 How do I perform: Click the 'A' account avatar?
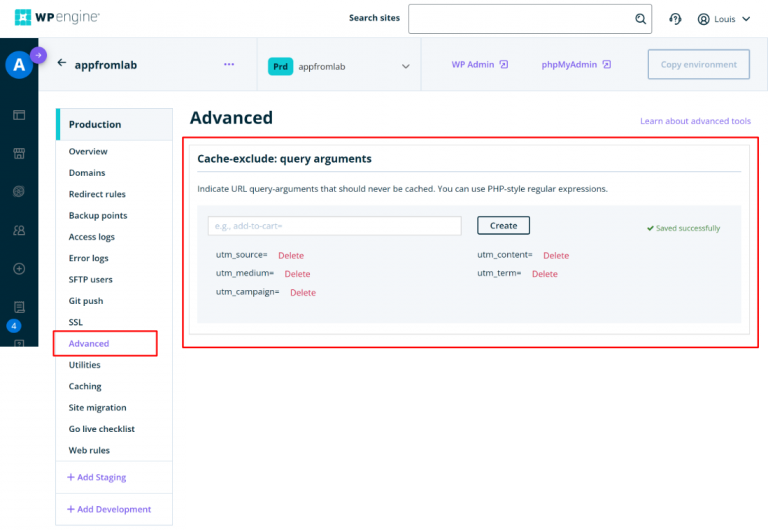click(x=19, y=65)
